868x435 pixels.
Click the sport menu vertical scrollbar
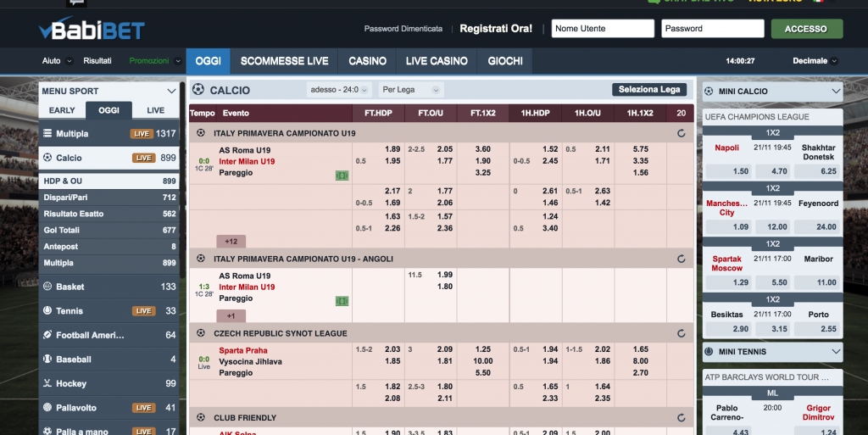click(x=183, y=182)
